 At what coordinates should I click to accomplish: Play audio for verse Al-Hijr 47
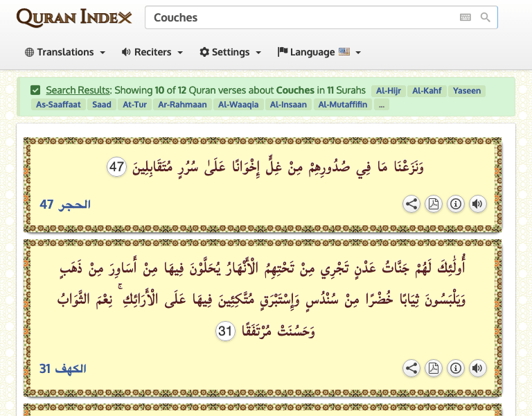tap(477, 204)
